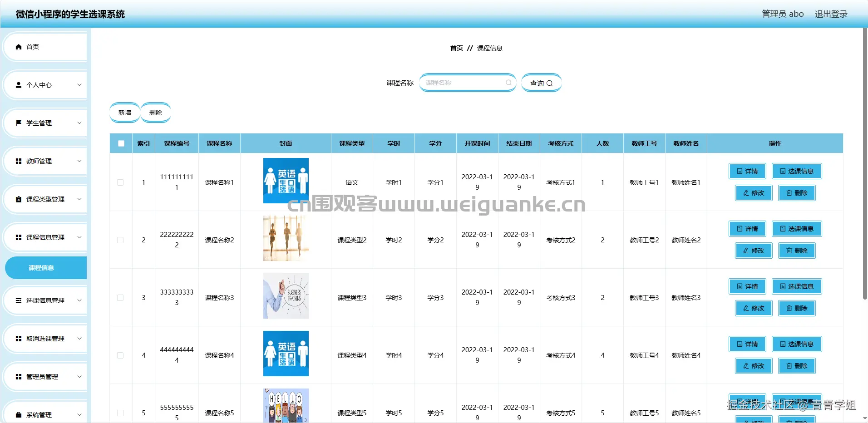Open the 首页 sidebar menu item

coord(45,47)
